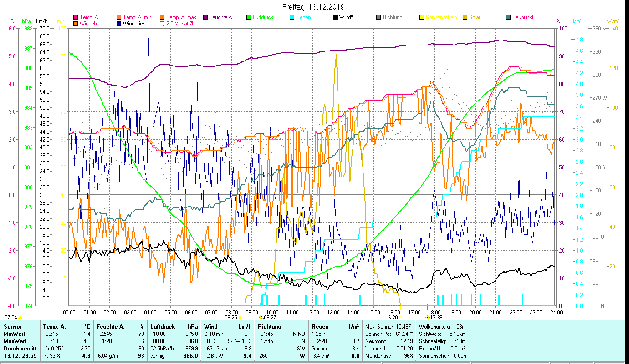Click the hPa axis unit label
This screenshot has height=364, width=629.
(26, 21)
